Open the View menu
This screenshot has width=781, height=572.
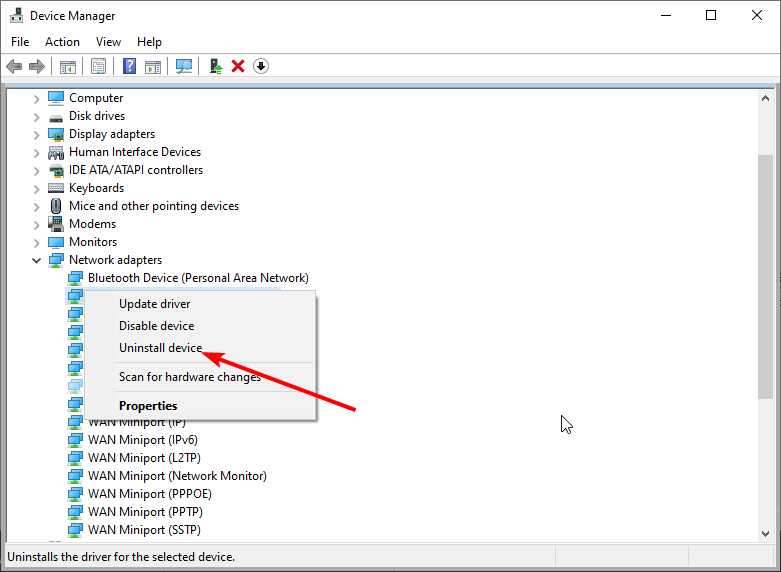click(x=108, y=42)
